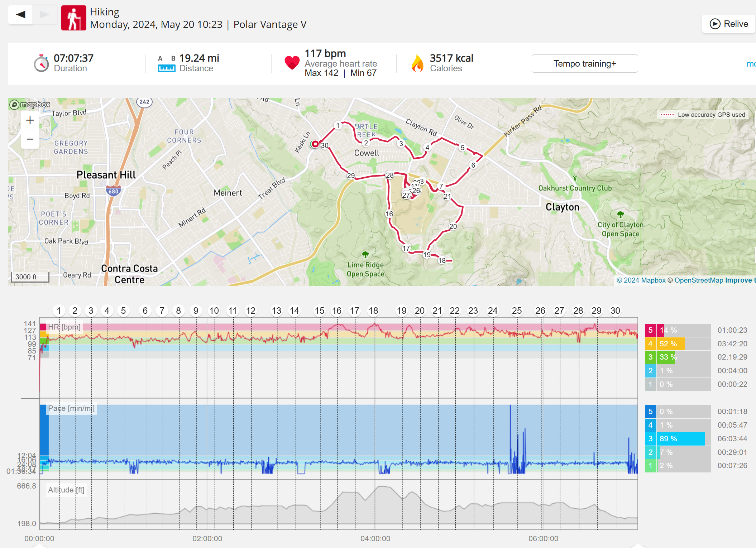Viewport: 756px width, 548px height.
Task: Open the Tempo training+ benefit button
Action: pyautogui.click(x=584, y=64)
